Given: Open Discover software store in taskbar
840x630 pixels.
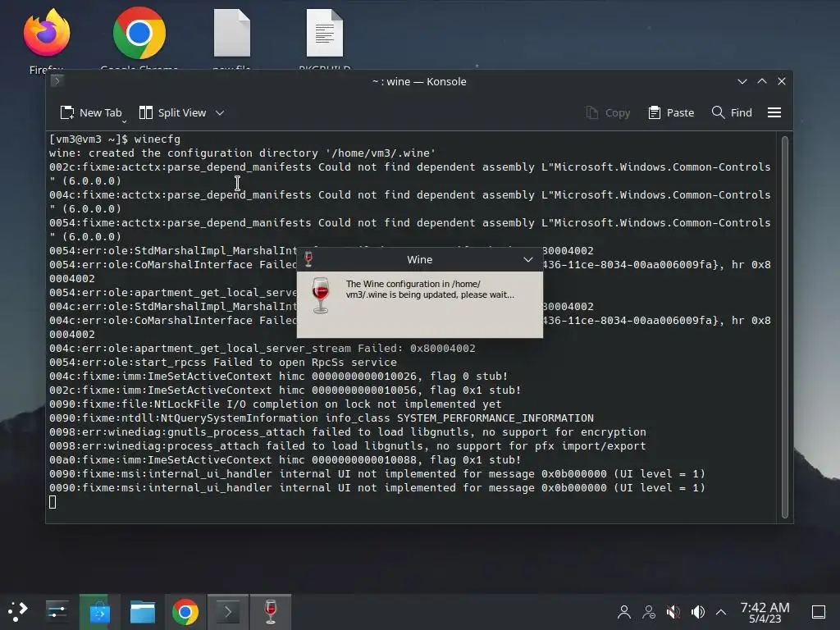Looking at the screenshot, I should pyautogui.click(x=99, y=612).
